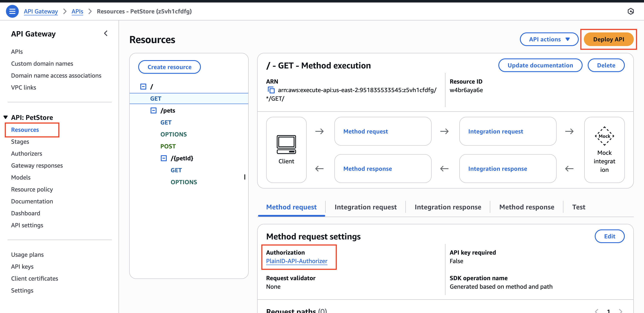The width and height of the screenshot is (644, 313).
Task: Click the Mock integration diamond icon
Action: pyautogui.click(x=604, y=136)
